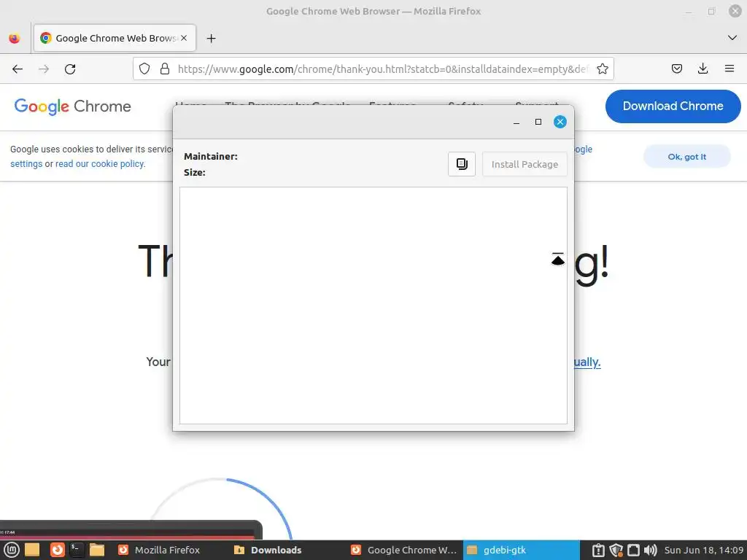Screen dimensions: 747x560
Task: Click the site security padlock icon
Action: pos(165,69)
